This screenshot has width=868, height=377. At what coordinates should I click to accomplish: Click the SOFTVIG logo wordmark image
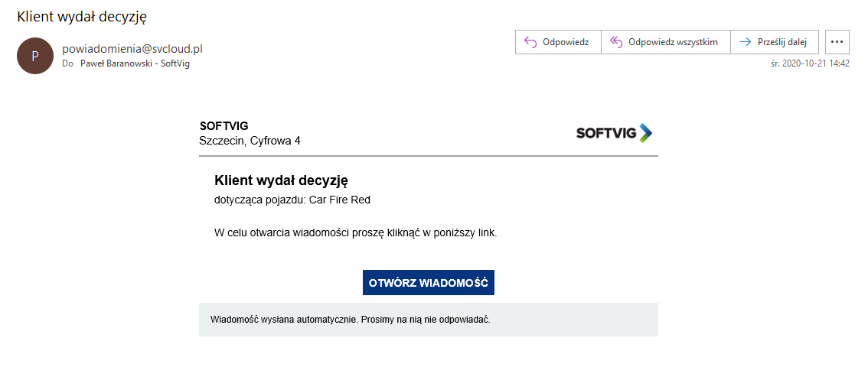pos(606,133)
